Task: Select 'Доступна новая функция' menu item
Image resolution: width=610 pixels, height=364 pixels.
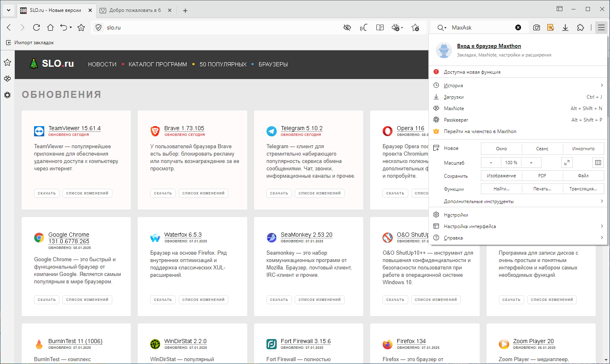Action: (x=518, y=72)
